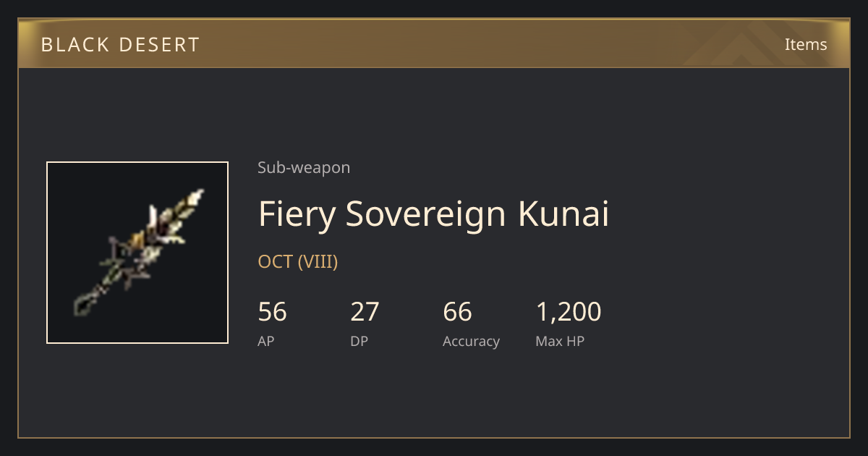This screenshot has width=868, height=456.
Task: Click the empty dark card area below the stats
Action: click(x=434, y=394)
